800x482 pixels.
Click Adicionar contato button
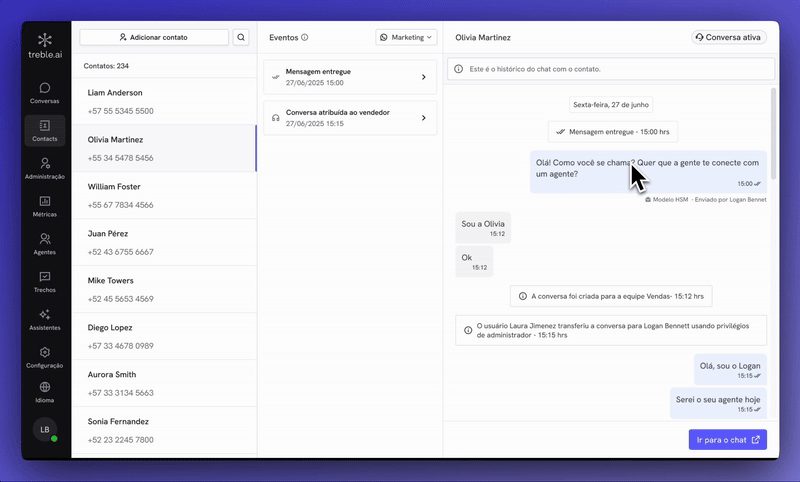pyautogui.click(x=154, y=37)
